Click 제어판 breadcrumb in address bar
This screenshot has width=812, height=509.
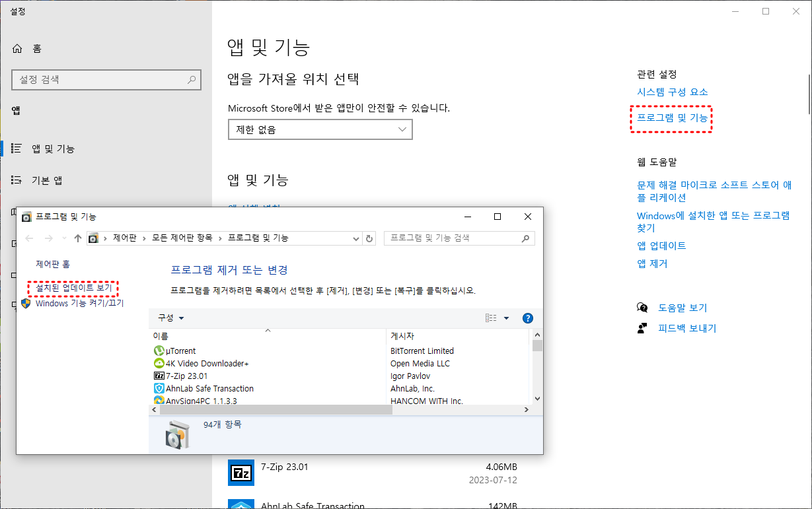[124, 238]
